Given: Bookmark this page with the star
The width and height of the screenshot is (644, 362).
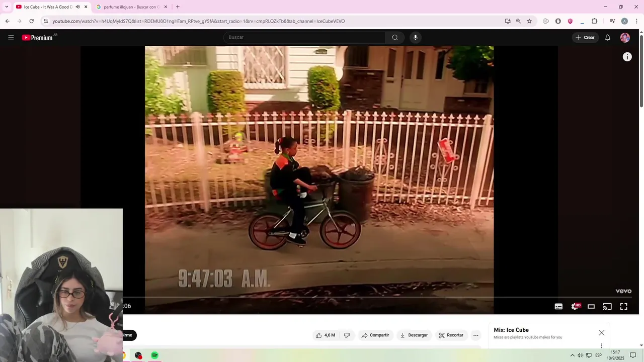Looking at the screenshot, I should [529, 21].
